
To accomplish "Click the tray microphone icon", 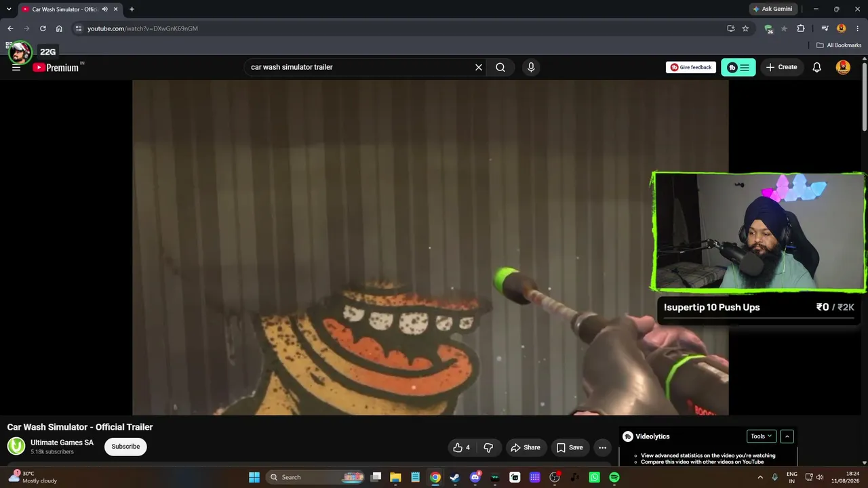I will [774, 477].
